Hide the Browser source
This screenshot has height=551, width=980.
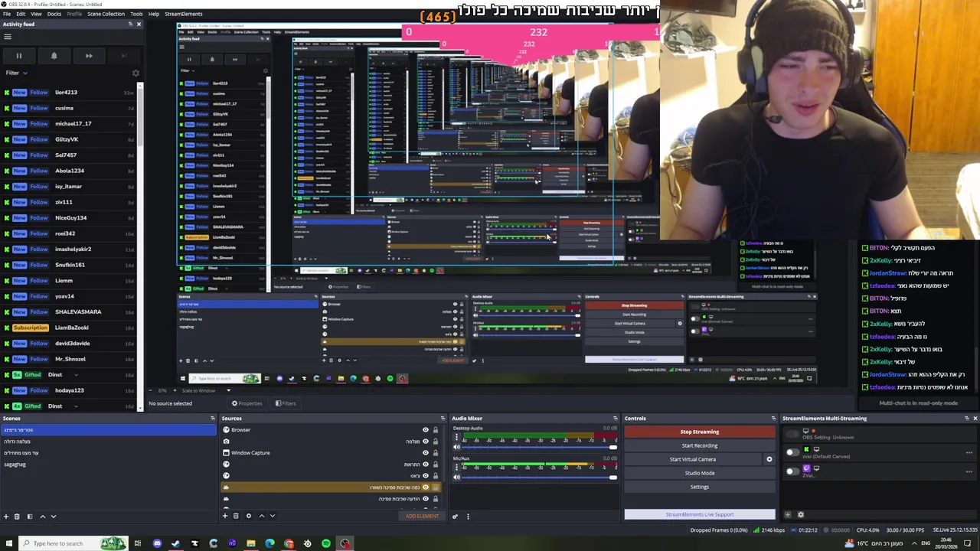pyautogui.click(x=426, y=430)
